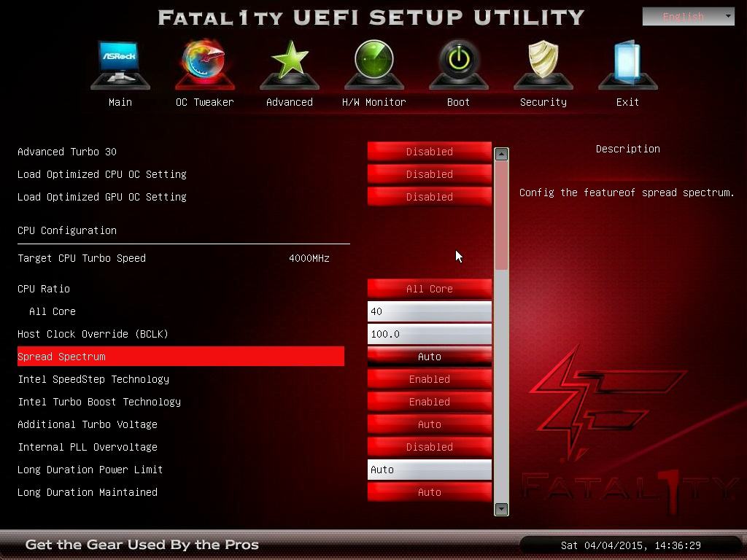Viewport: 747px width, 560px height.
Task: Switch to the Main tab label
Action: (x=120, y=102)
